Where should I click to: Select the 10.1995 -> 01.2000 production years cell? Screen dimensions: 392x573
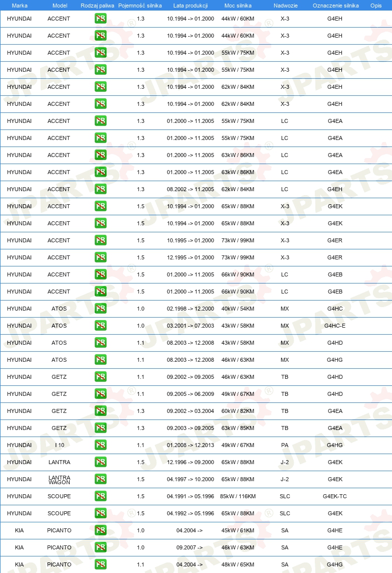pyautogui.click(x=190, y=240)
